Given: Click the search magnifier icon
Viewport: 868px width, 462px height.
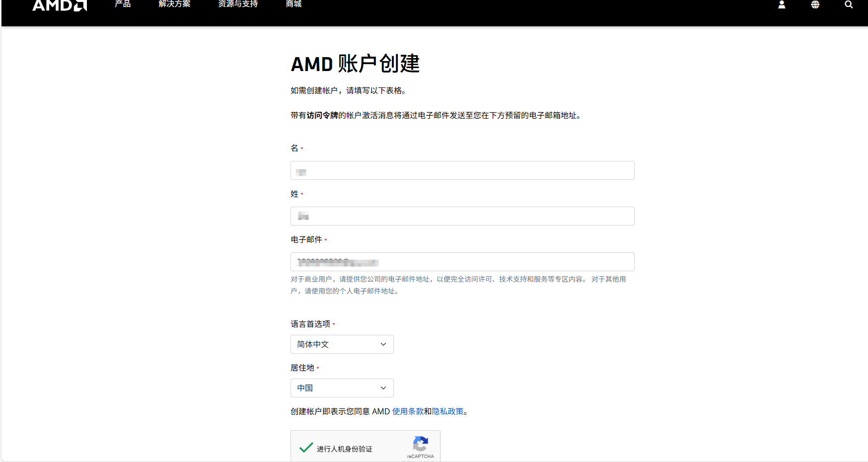Looking at the screenshot, I should coord(849,4).
